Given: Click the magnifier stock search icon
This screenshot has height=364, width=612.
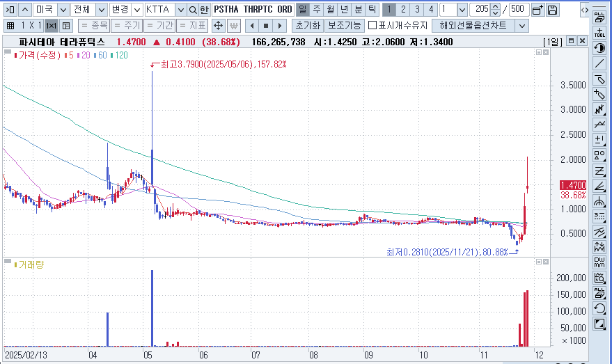Looking at the screenshot, I should pyautogui.click(x=192, y=10).
